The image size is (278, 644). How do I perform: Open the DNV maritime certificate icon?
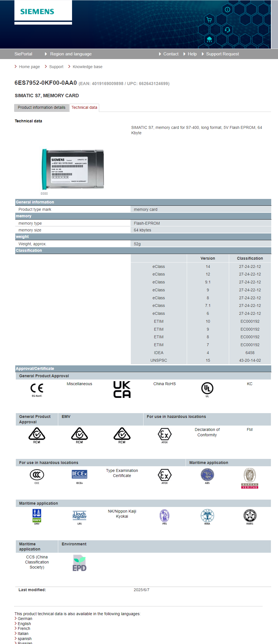click(x=37, y=516)
